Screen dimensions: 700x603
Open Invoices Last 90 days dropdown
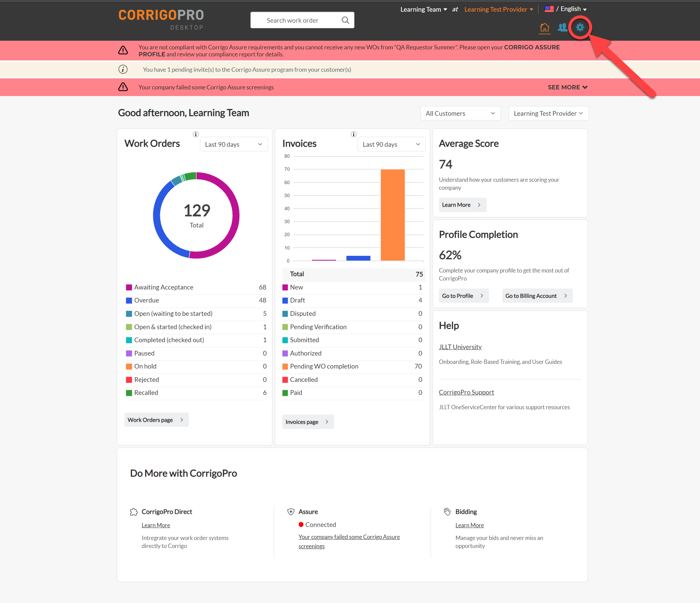click(391, 144)
